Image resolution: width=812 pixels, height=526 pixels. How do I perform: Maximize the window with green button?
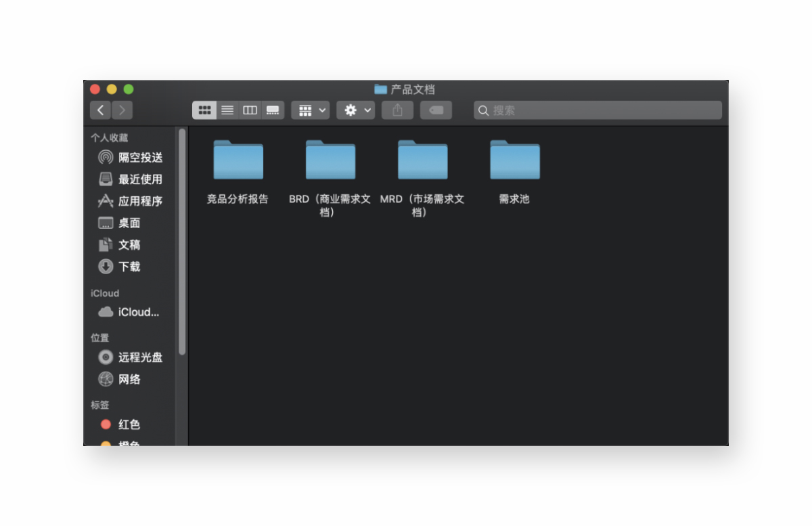point(129,89)
